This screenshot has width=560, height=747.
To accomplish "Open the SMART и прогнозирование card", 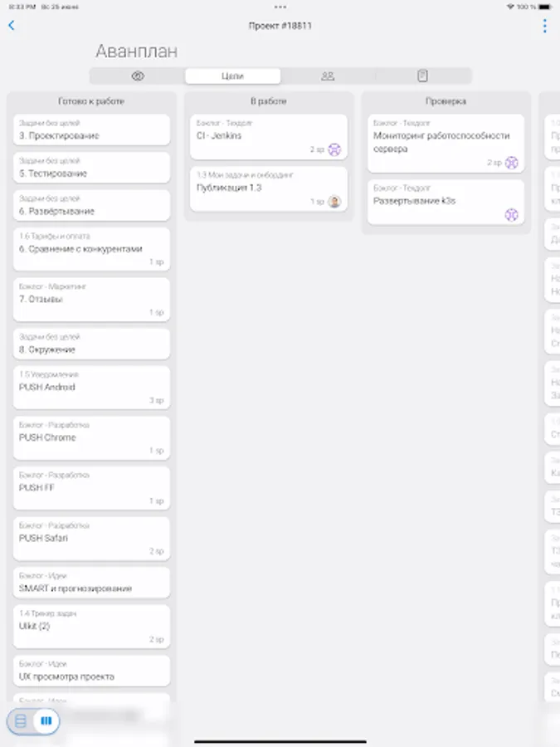I will pyautogui.click(x=91, y=583).
